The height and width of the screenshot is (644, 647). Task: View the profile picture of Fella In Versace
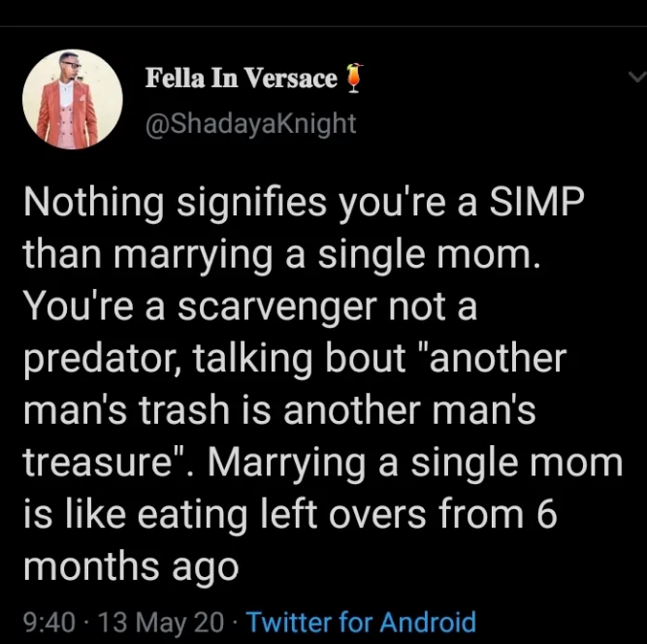[x=73, y=99]
